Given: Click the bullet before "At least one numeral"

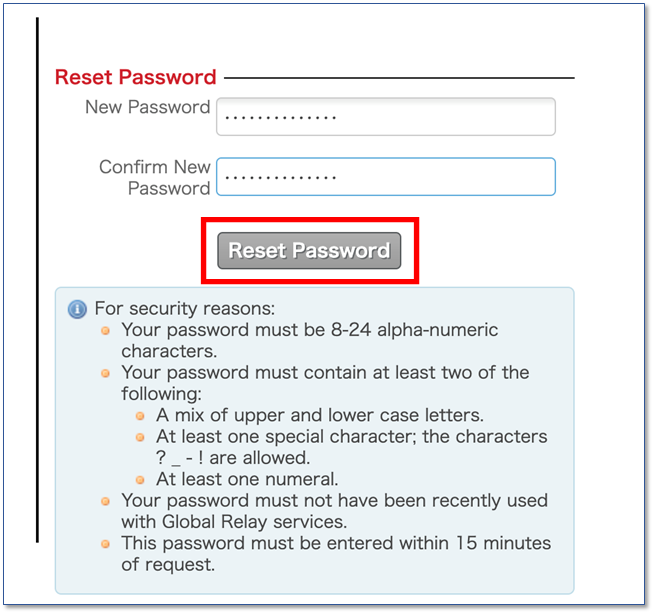Looking at the screenshot, I should point(140,480).
